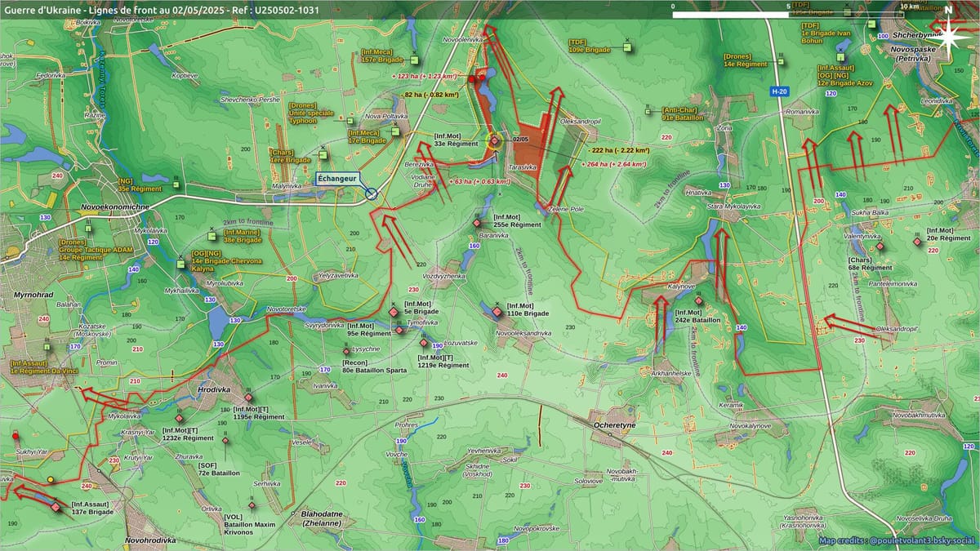Click the 91e Bataillon Anti-Char marker
The height and width of the screenshot is (551, 980).
tap(647, 113)
